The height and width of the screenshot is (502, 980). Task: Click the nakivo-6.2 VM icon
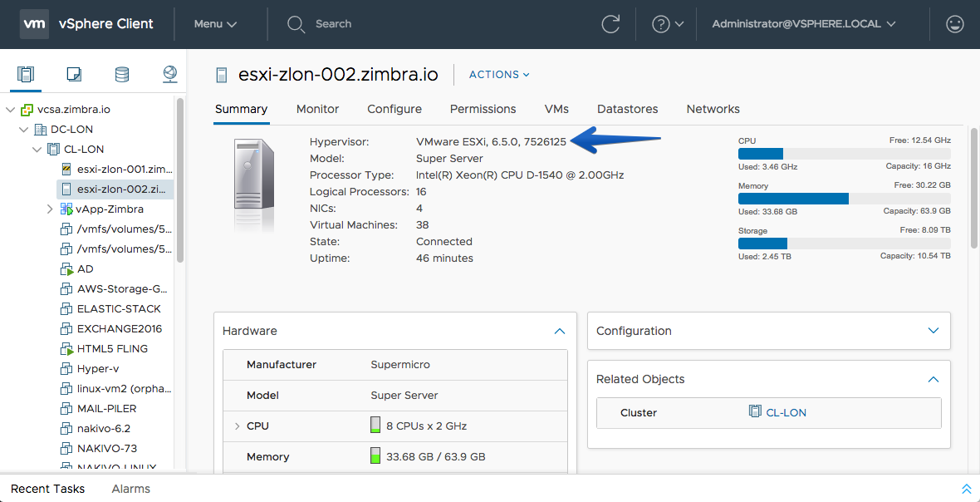[67, 428]
